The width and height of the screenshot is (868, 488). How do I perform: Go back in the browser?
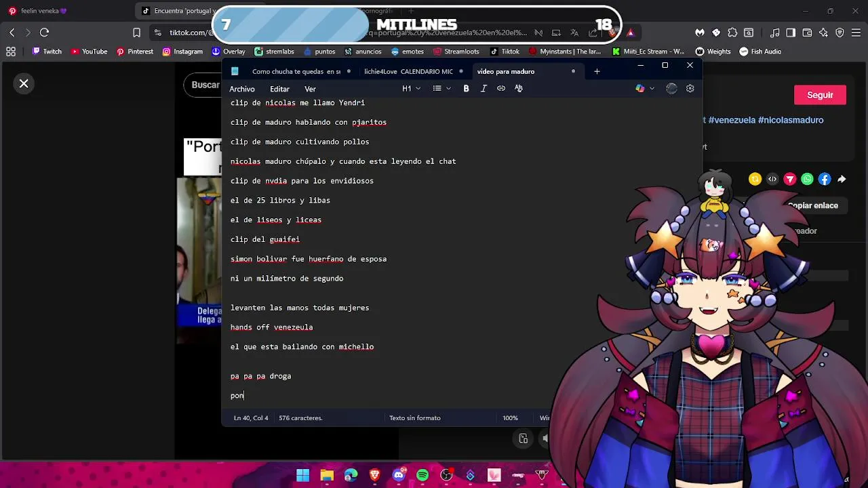12,33
